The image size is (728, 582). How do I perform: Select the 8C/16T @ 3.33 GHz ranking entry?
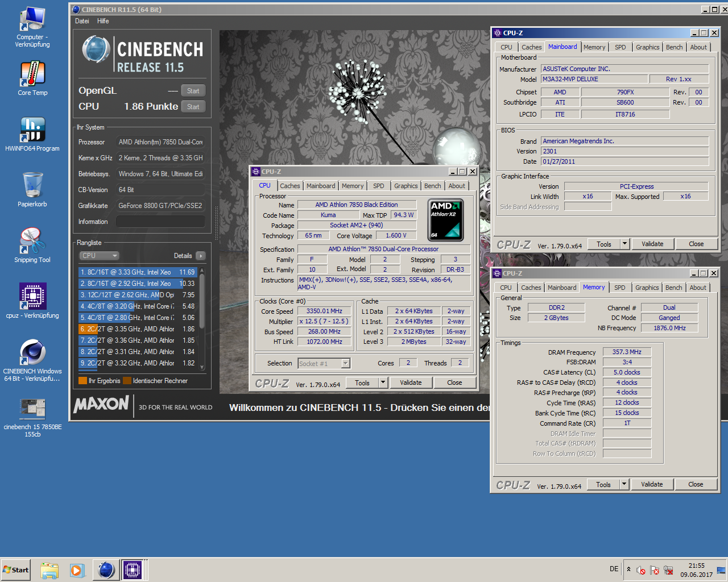(x=138, y=272)
